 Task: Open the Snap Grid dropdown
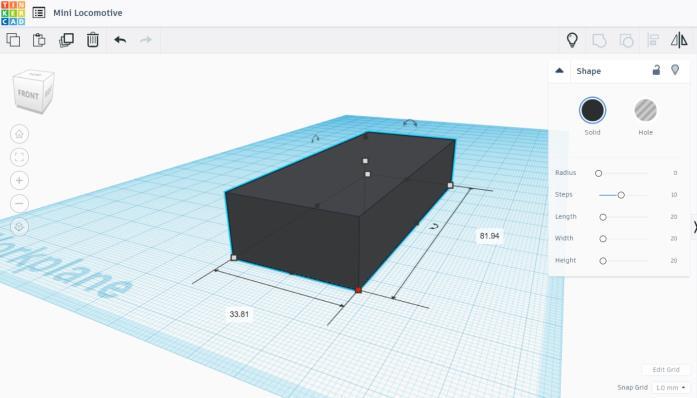point(670,388)
